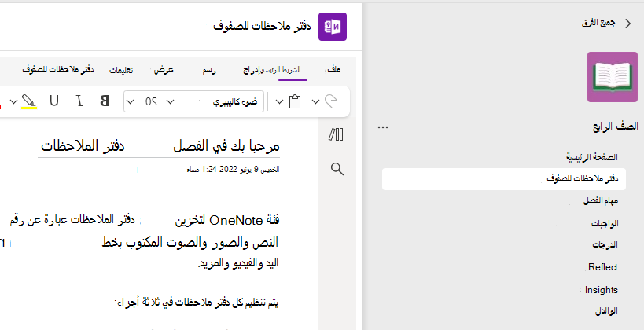644x330 pixels.
Task: Open the ملف ribbon tab
Action: [334, 70]
